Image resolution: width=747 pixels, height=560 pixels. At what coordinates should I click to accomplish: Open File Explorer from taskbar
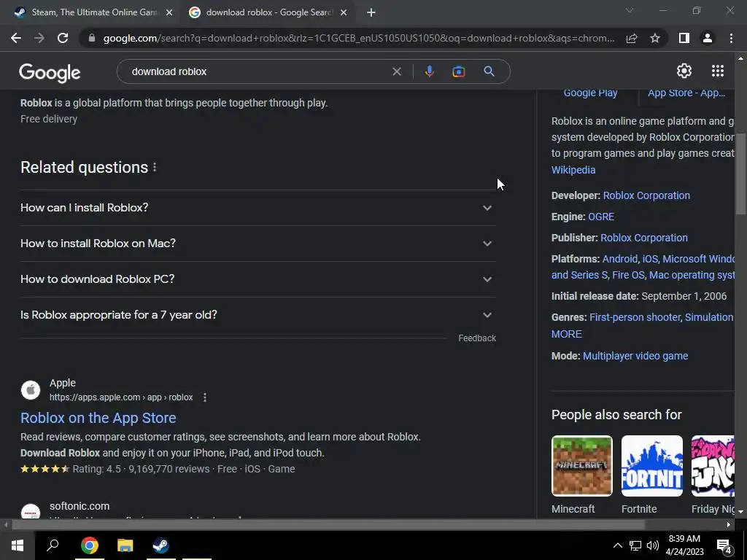click(125, 545)
